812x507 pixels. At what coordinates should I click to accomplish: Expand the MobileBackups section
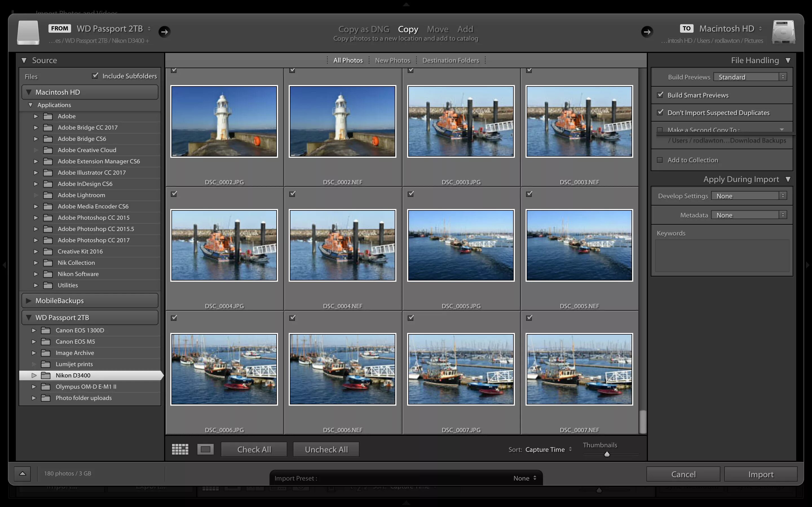pos(29,301)
